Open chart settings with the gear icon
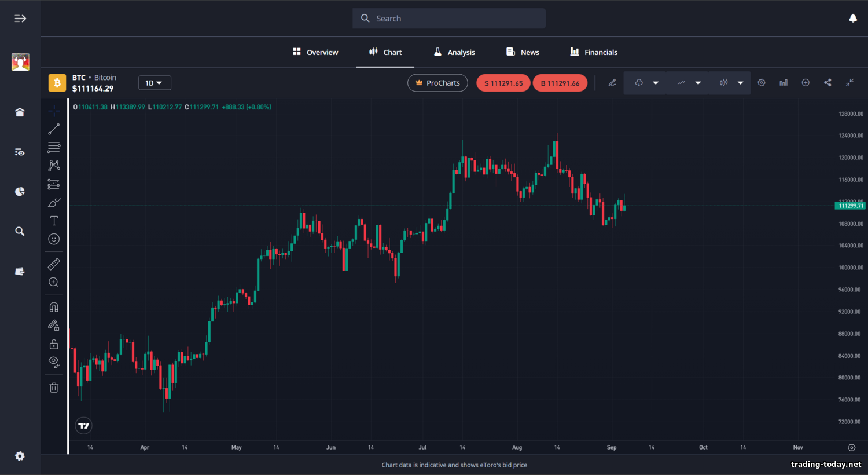 762,82
